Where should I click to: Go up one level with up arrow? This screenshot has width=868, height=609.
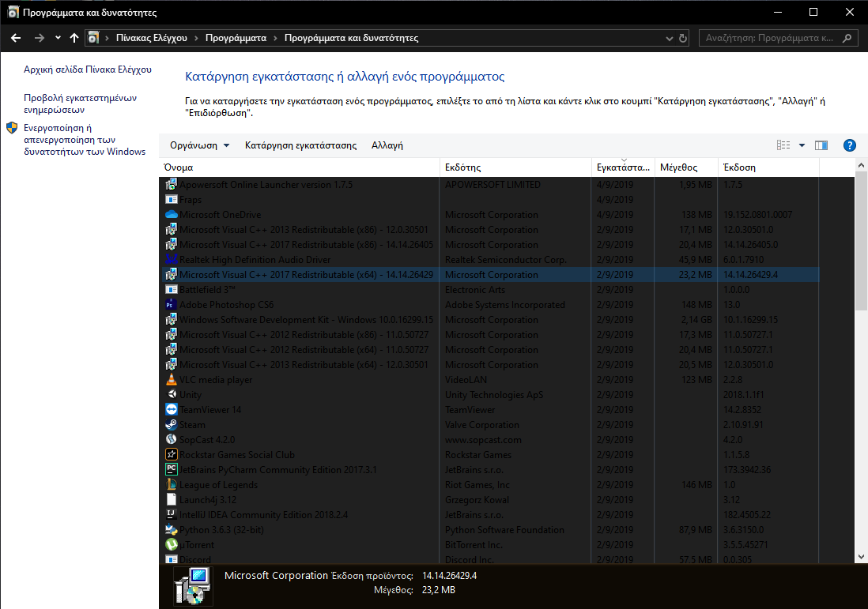pos(74,38)
